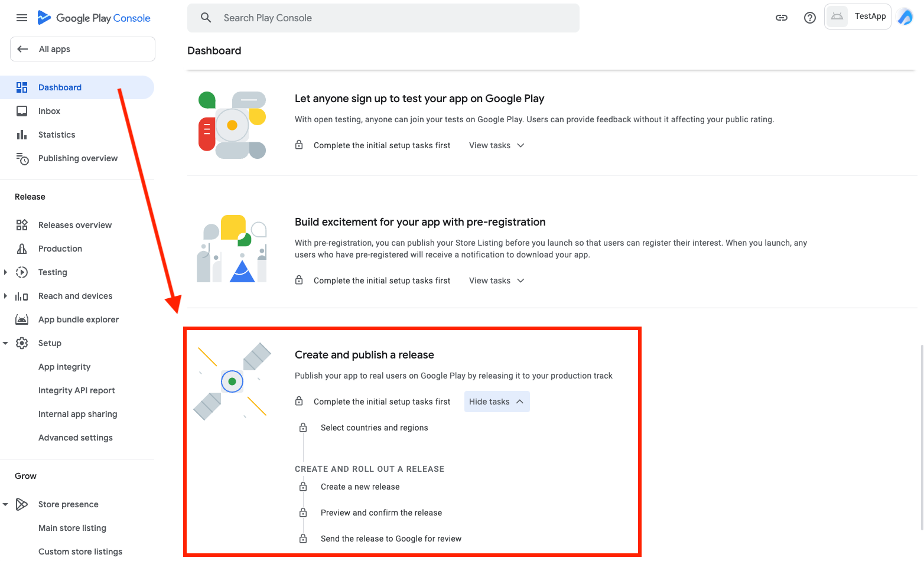Collapse the Setup section arrow
Image resolution: width=924 pixels, height=561 pixels.
pyautogui.click(x=5, y=343)
